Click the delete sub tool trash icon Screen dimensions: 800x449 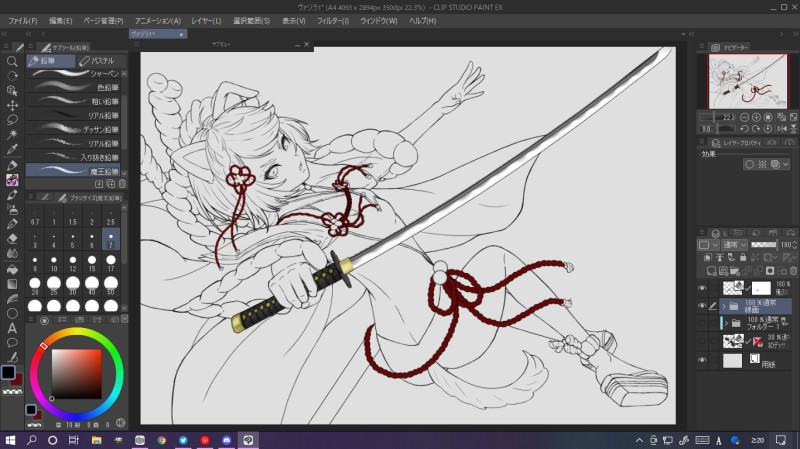122,183
